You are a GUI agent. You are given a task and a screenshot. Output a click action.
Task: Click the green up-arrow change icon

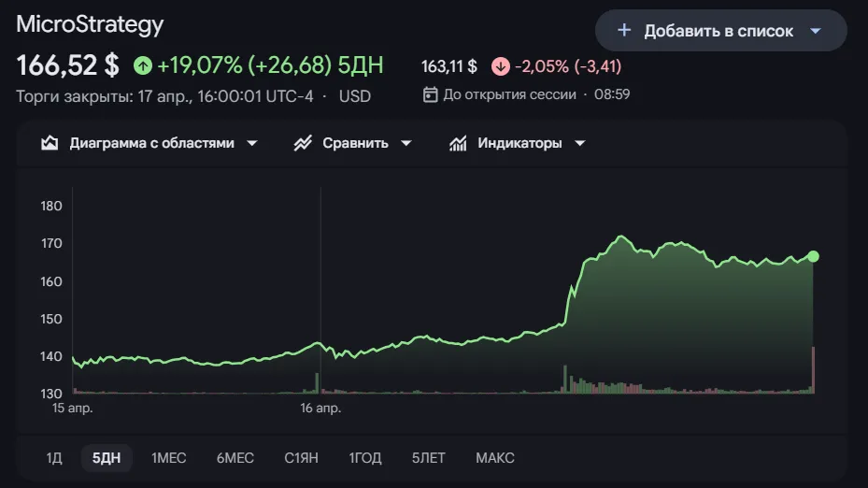point(142,65)
